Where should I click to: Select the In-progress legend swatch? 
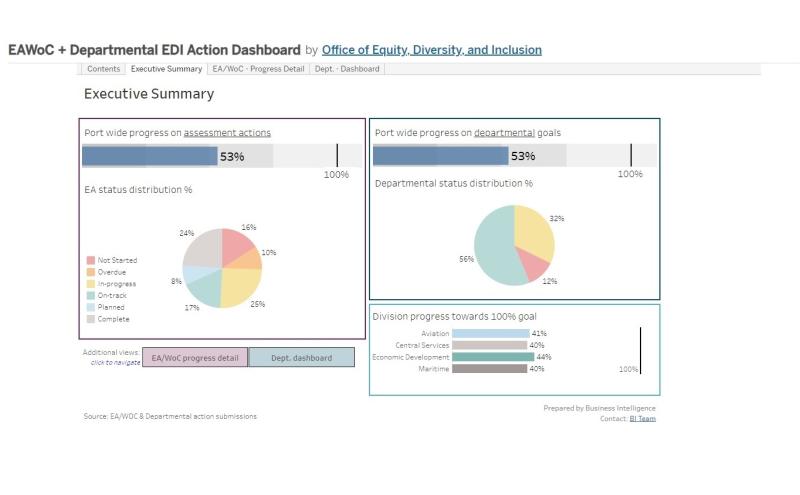coord(91,284)
